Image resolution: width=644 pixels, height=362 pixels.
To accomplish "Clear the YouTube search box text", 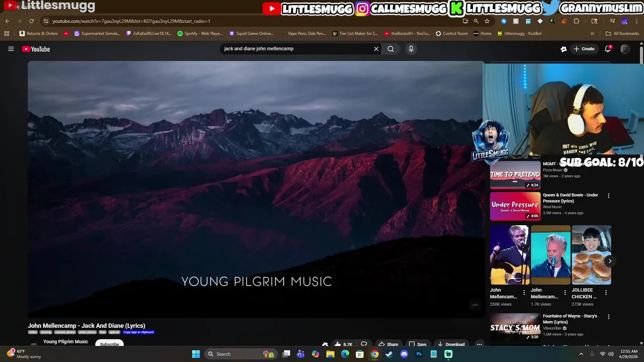I will coord(376,49).
